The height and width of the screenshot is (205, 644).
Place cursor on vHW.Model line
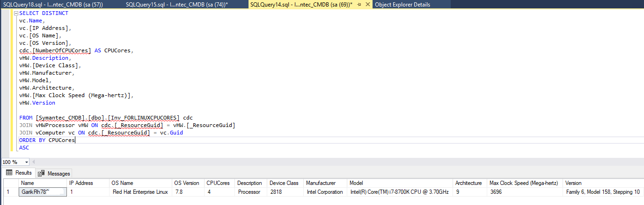36,80
